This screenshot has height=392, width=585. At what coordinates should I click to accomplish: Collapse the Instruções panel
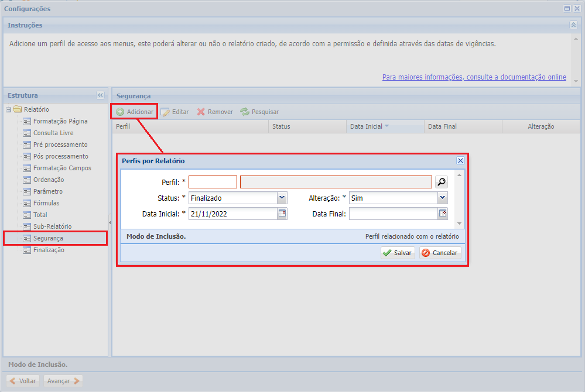tap(573, 25)
